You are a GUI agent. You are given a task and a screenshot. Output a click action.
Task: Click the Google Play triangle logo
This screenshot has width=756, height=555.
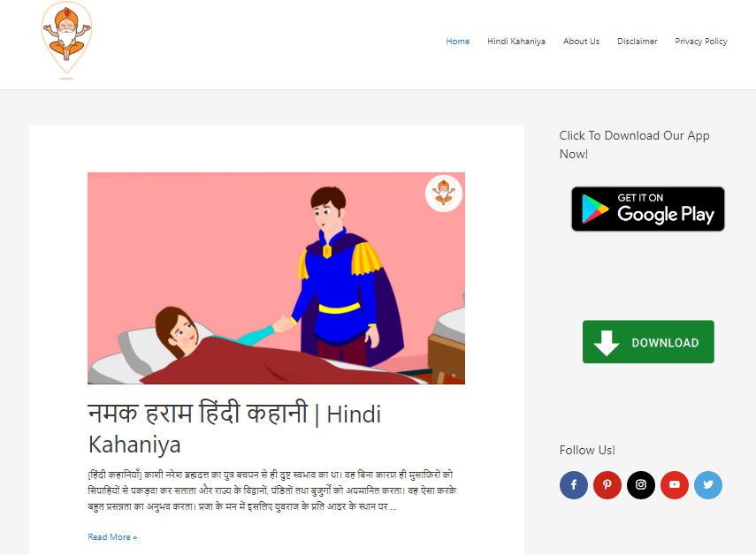click(594, 209)
